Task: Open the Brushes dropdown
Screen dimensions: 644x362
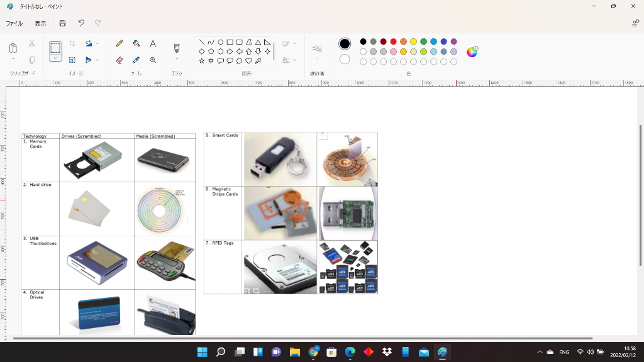Action: pos(177,58)
